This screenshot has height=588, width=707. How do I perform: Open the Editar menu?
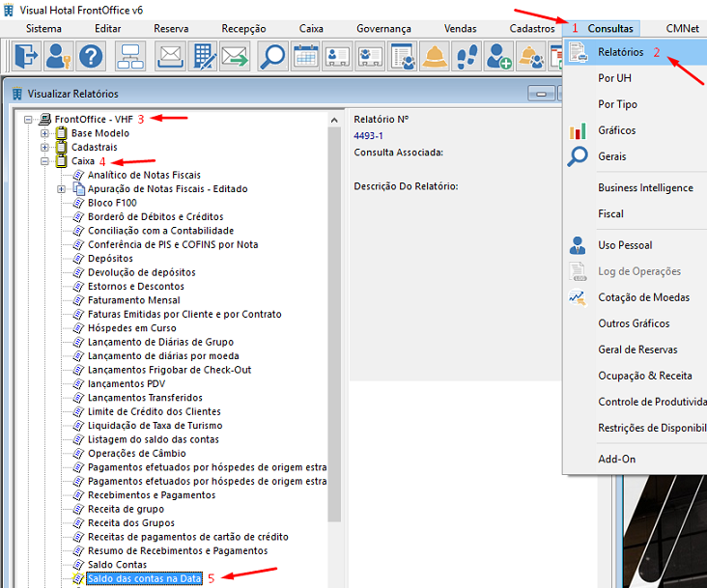click(108, 28)
